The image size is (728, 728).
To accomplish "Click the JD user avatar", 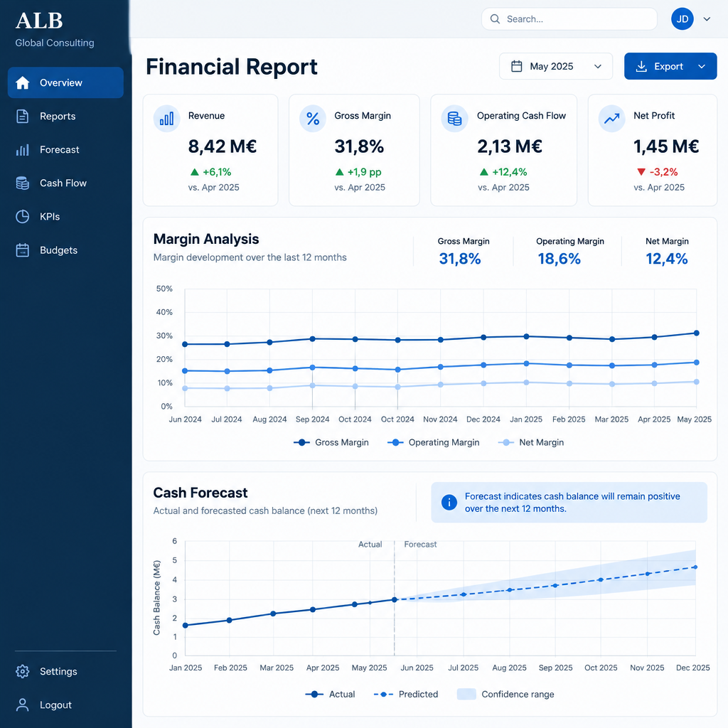I will point(682,19).
